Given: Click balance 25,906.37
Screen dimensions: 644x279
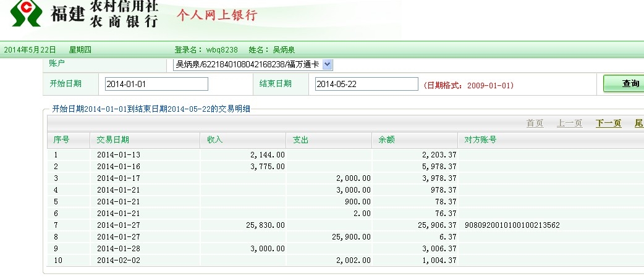Looking at the screenshot, I should (437, 225).
